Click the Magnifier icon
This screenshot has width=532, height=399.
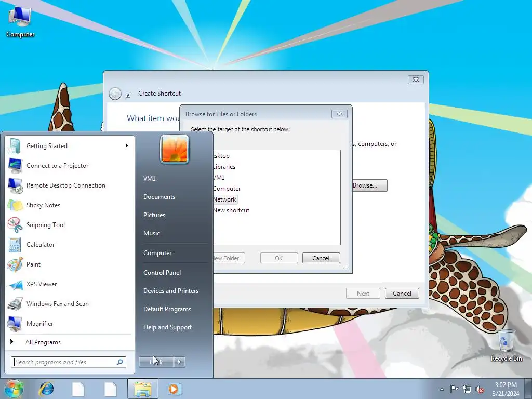(x=15, y=324)
